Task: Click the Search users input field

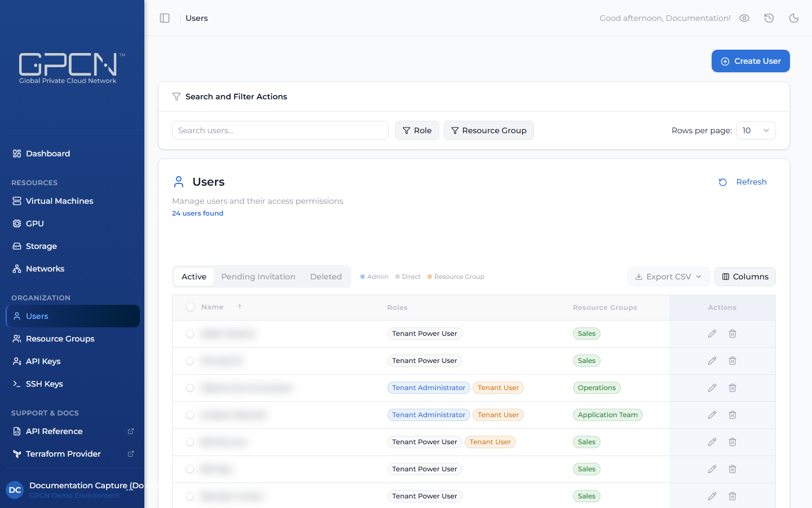Action: tap(280, 130)
